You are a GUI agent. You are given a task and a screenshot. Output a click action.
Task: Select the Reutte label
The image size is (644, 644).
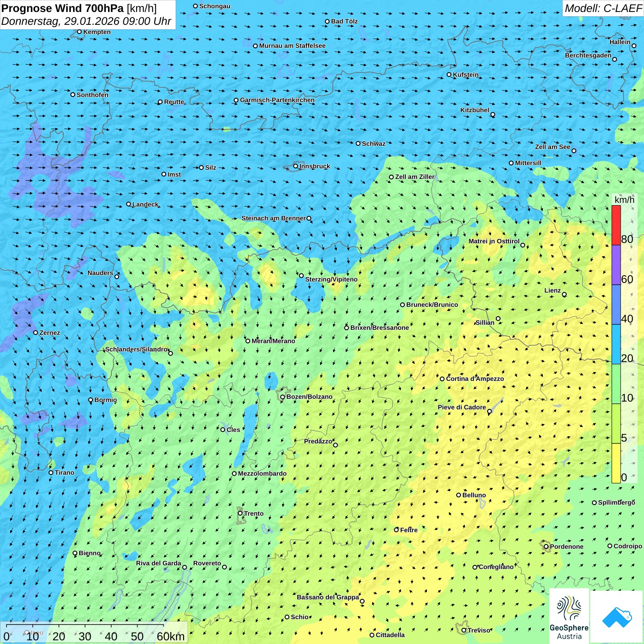pos(174,102)
